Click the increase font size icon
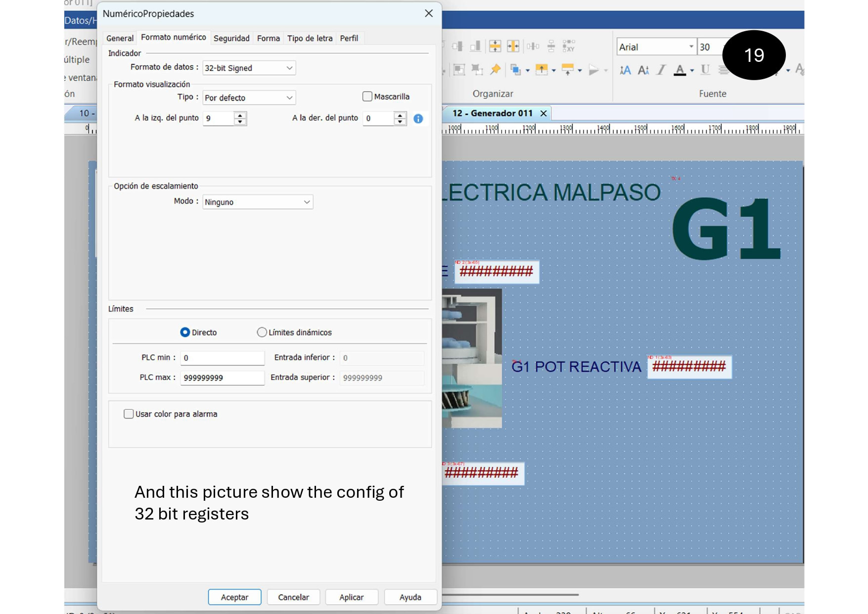The height and width of the screenshot is (614, 868). [x=625, y=70]
